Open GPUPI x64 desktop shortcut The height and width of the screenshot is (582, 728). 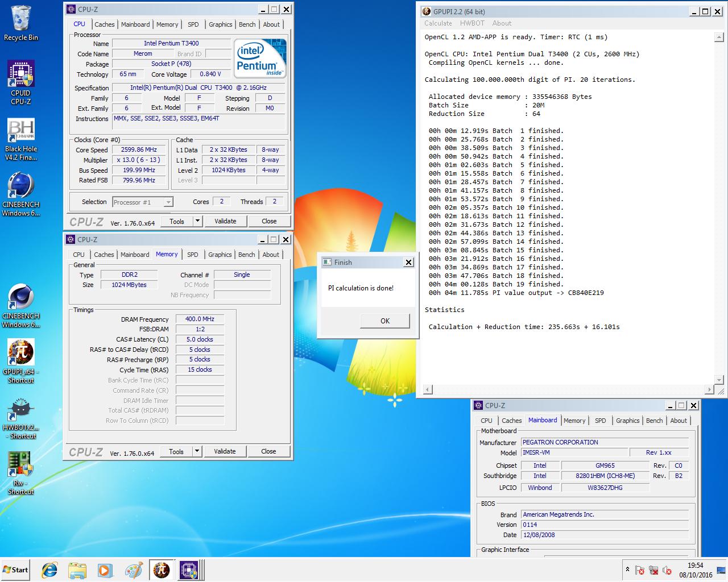click(21, 361)
